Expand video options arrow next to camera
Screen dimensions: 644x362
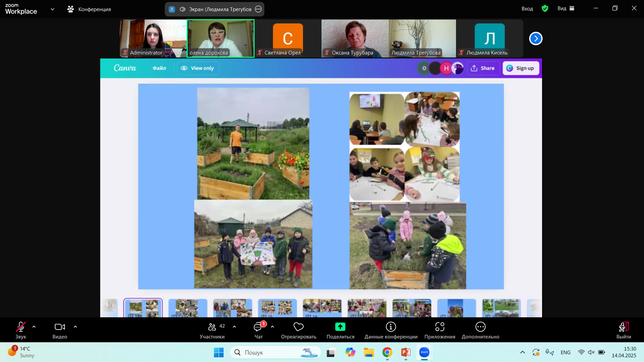coord(75,327)
